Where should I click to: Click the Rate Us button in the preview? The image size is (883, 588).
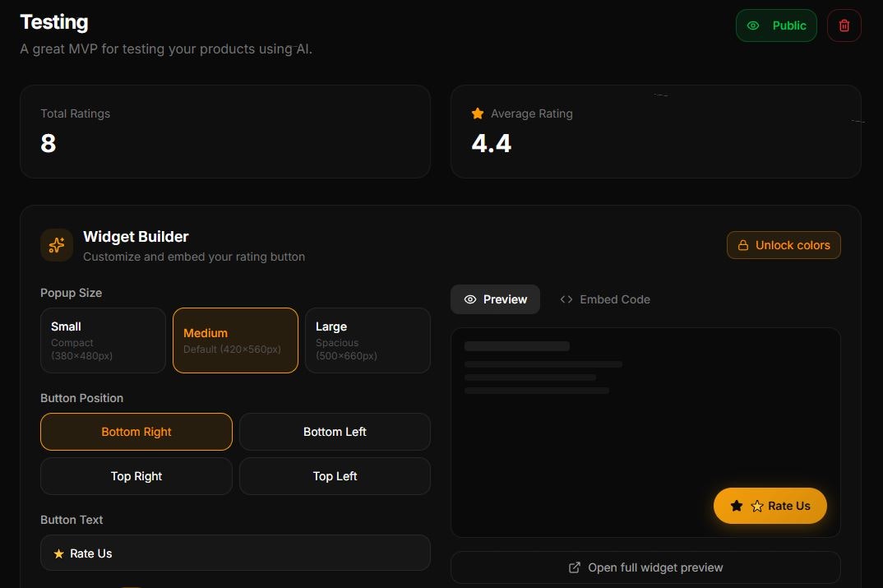click(770, 506)
